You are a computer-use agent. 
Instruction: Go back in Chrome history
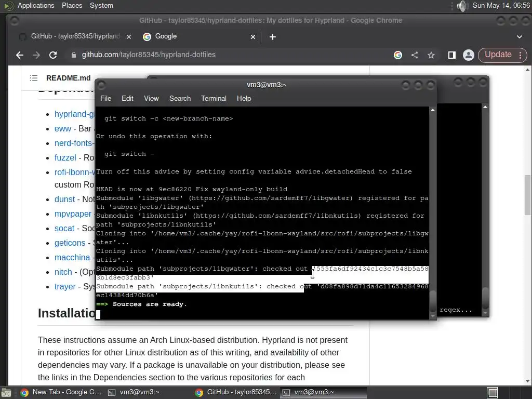click(20, 55)
